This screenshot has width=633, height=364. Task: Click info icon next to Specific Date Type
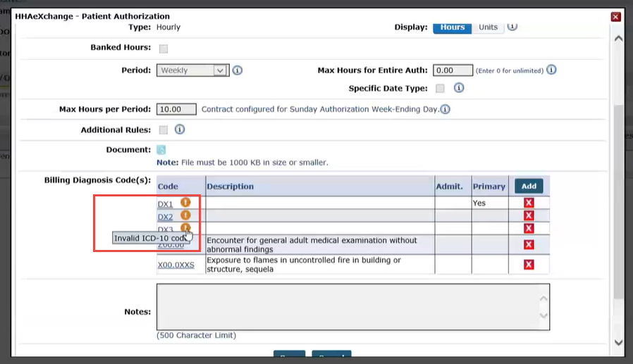click(459, 88)
